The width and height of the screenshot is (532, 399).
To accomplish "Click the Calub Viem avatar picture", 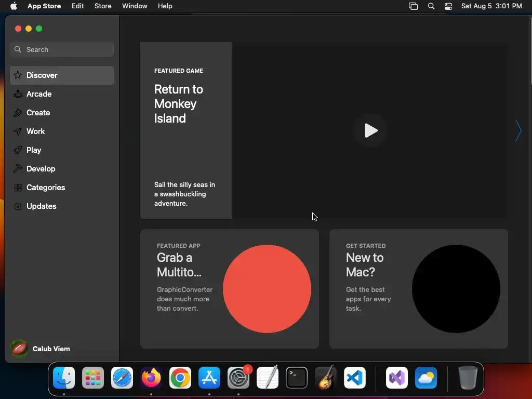I will 19,349.
